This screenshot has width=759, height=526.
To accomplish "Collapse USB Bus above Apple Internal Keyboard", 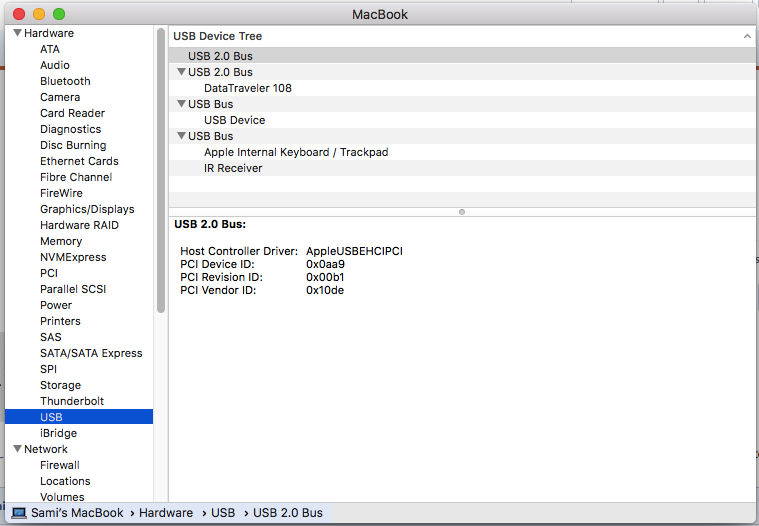I will 182,135.
